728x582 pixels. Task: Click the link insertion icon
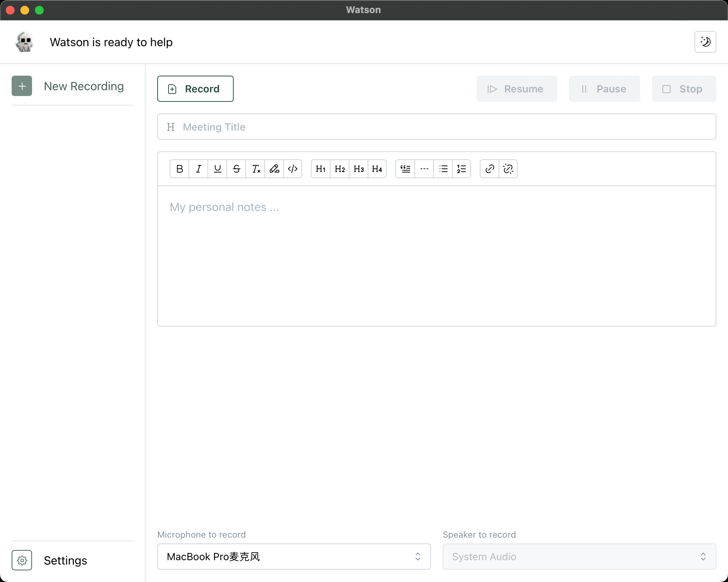tap(489, 169)
